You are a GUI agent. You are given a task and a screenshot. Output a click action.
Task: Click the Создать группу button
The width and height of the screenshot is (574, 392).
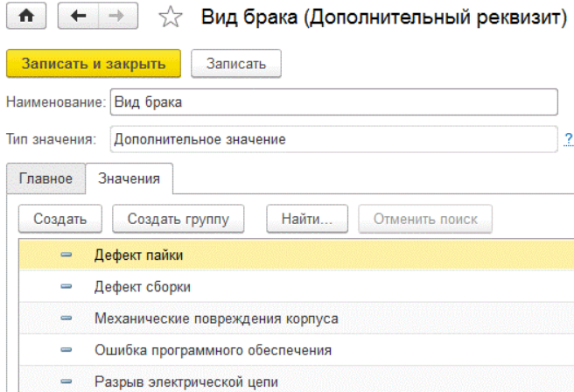(178, 219)
